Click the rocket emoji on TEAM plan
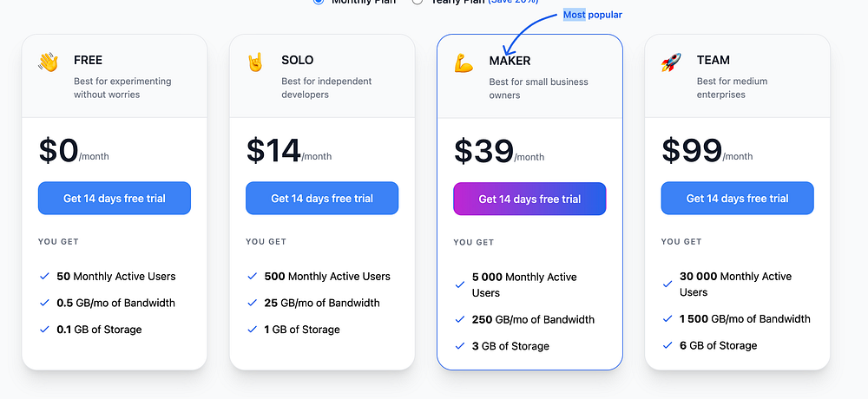Screen dimensions: 868x399 [671, 62]
